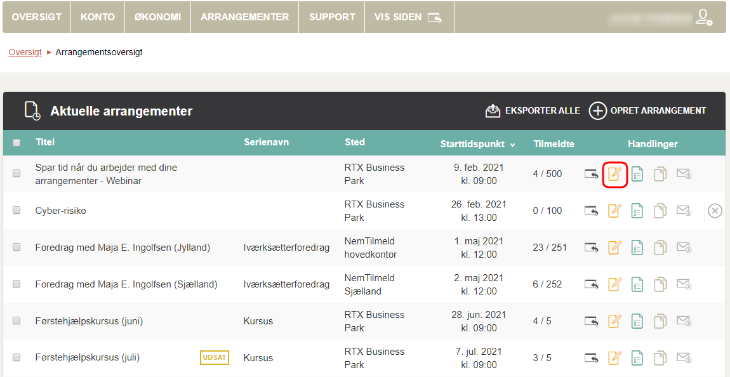The height and width of the screenshot is (377, 730).
Task: Click EKSPORTER ALLE button
Action: 533,111
